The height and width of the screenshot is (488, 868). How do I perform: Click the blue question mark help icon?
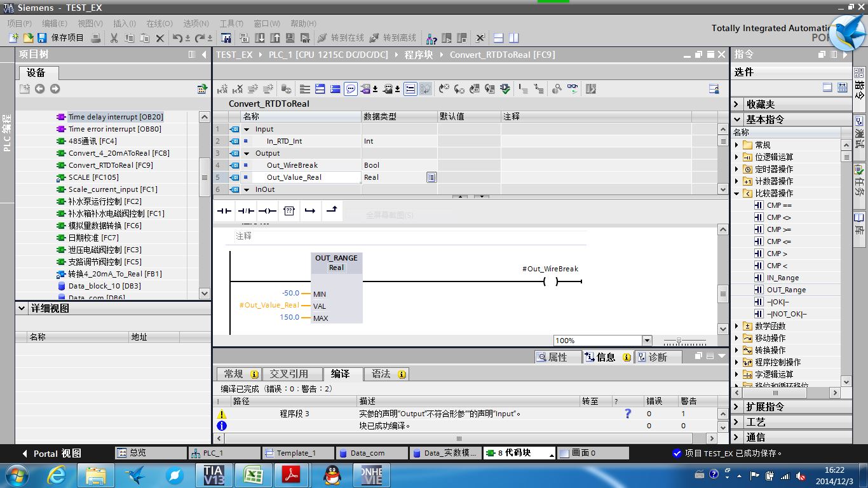(628, 414)
